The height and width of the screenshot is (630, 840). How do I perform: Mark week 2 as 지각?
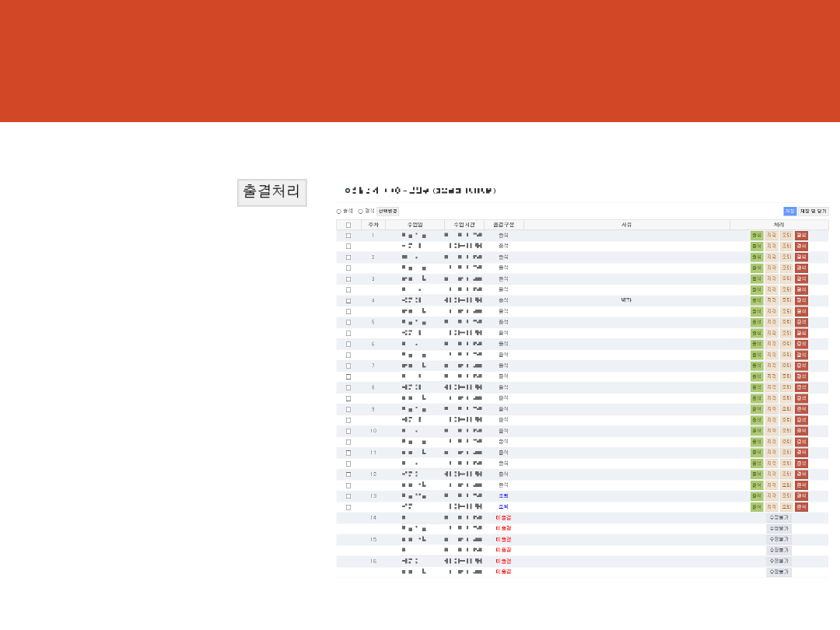pos(772,257)
